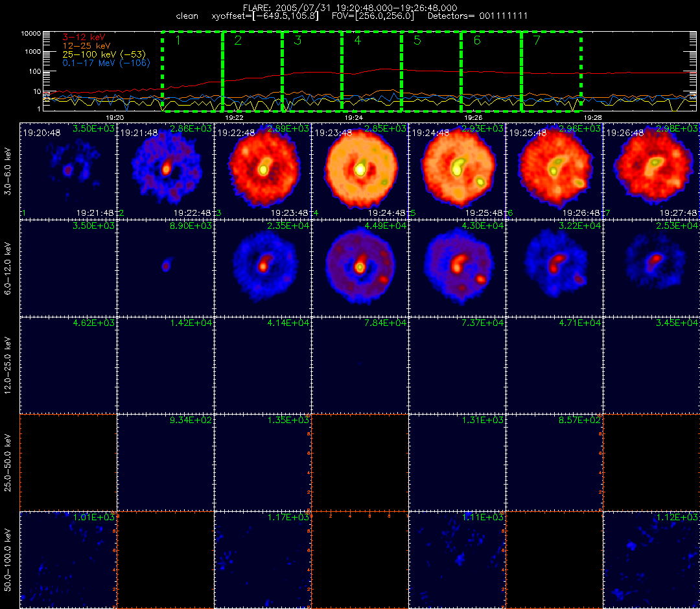Open the 3.0-6.0 keV image labeled 2.89E+03
The width and height of the screenshot is (700, 609).
coord(263,171)
